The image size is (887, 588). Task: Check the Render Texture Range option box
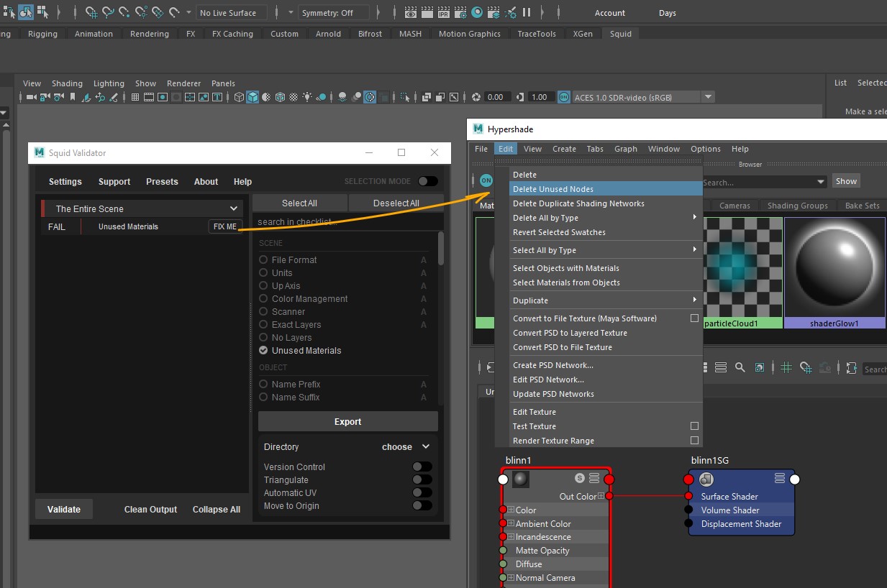click(694, 441)
